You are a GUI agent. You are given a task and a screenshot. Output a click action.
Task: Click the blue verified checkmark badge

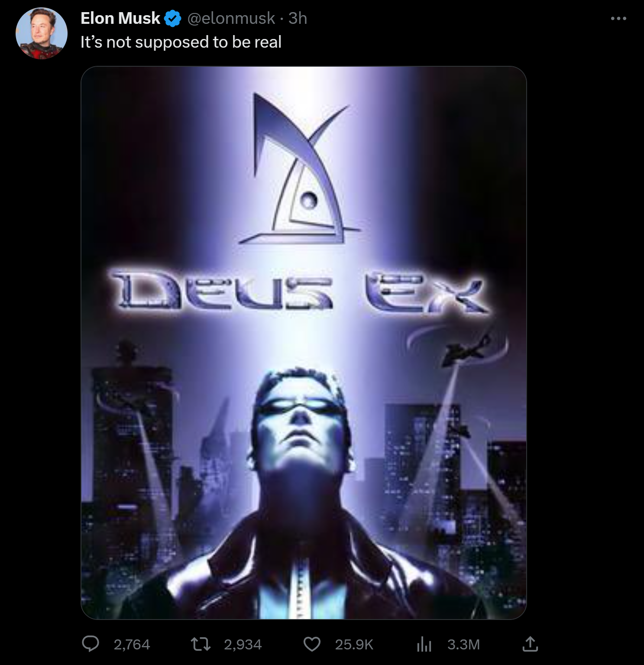pos(173,19)
